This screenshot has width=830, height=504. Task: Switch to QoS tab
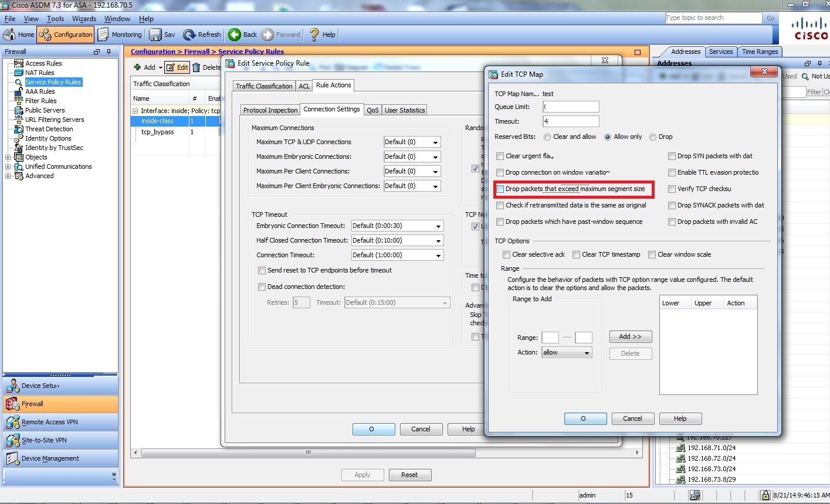tap(372, 110)
